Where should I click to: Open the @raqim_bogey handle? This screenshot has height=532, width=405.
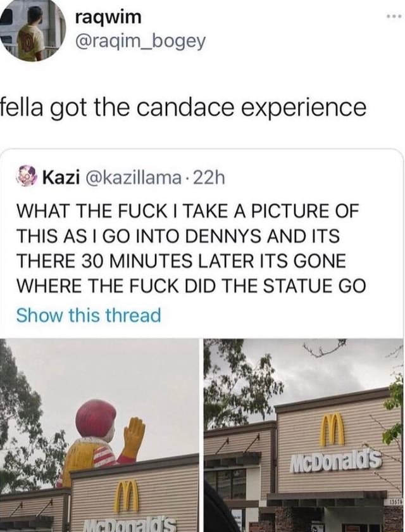(140, 41)
